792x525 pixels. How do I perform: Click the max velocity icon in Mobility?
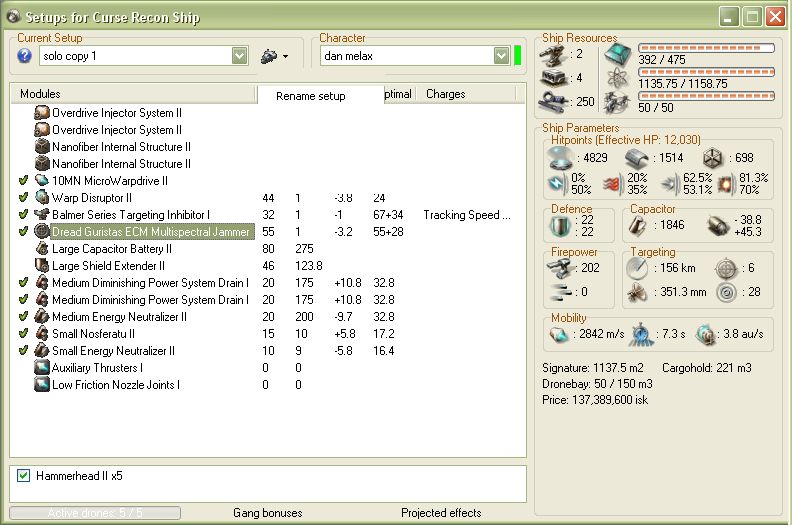pyautogui.click(x=560, y=332)
